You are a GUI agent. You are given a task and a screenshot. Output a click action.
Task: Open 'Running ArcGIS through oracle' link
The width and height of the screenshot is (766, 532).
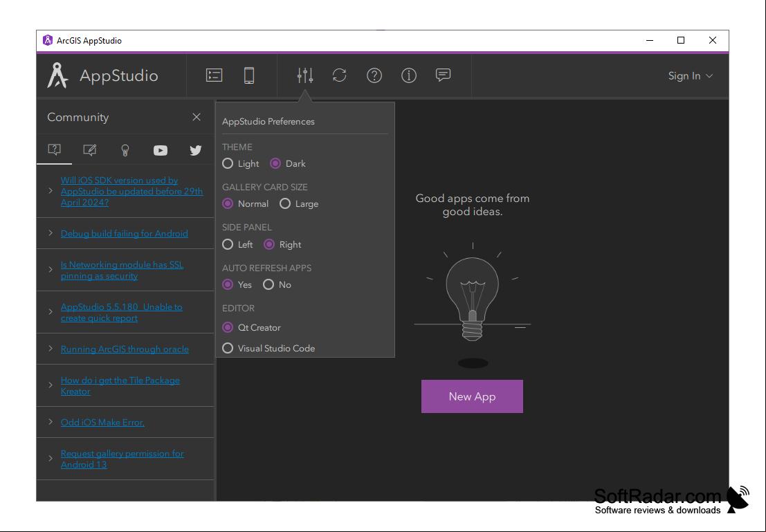pyautogui.click(x=125, y=349)
